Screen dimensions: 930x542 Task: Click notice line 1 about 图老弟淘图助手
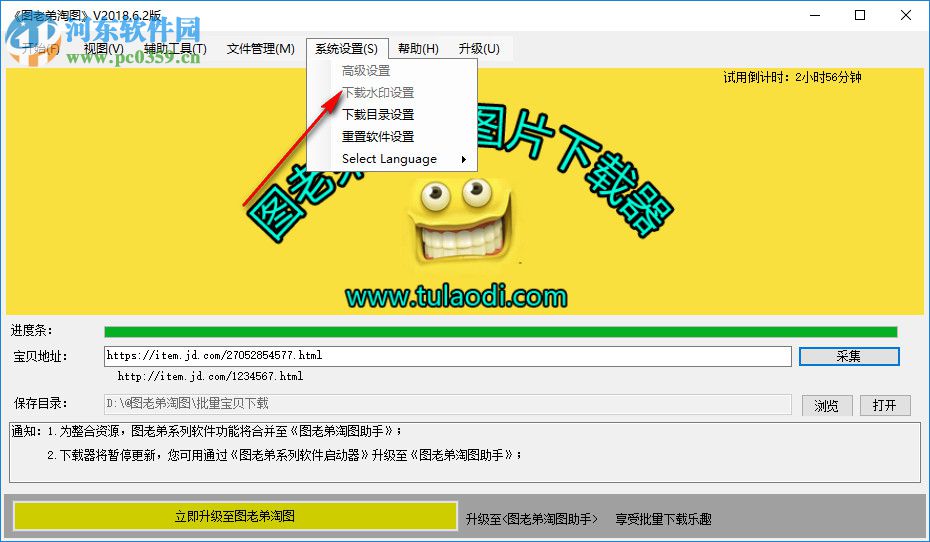coord(225,431)
